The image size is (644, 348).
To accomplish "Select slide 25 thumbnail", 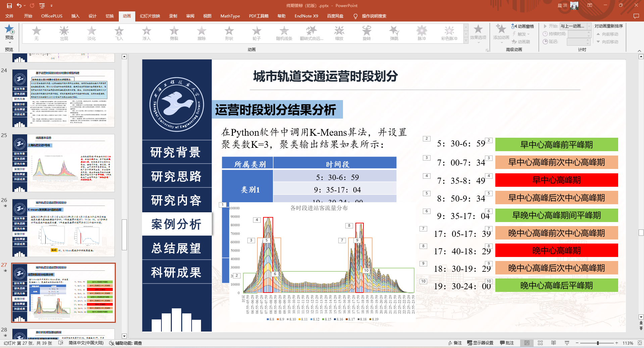I will [x=63, y=163].
